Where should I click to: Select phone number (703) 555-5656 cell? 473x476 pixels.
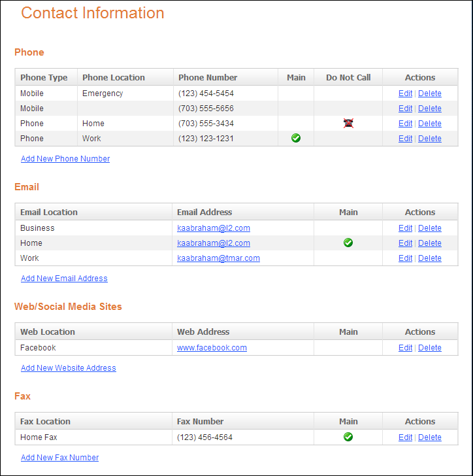225,109
